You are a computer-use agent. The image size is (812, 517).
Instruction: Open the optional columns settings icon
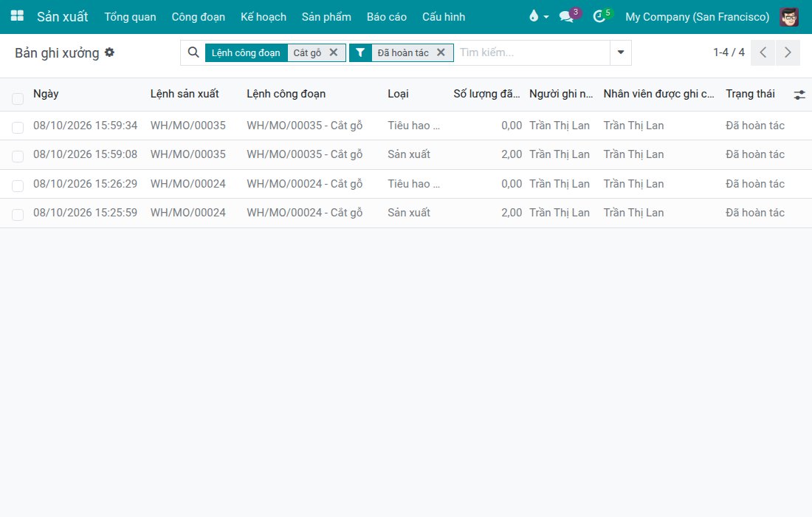(799, 95)
